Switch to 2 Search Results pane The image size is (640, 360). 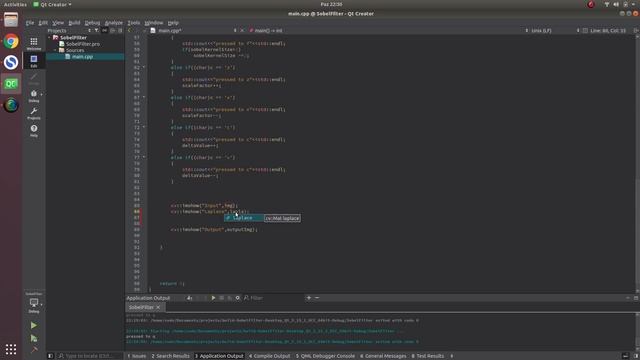coord(171,356)
